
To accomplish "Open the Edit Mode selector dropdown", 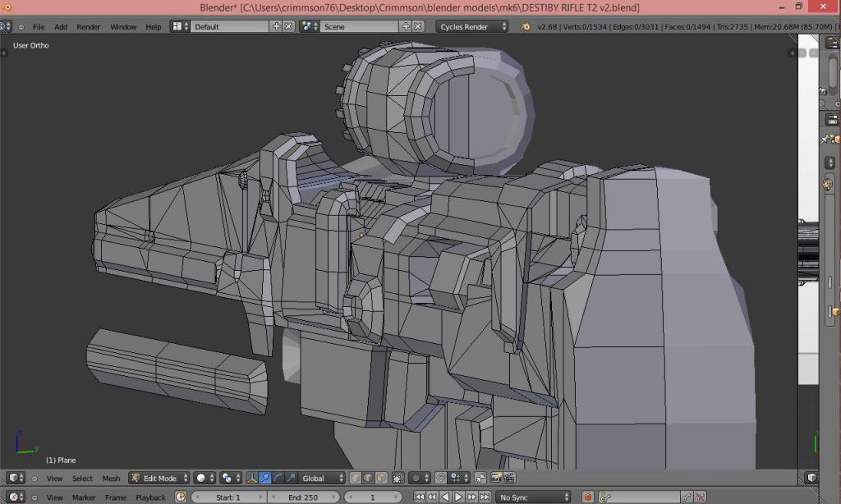I will (x=159, y=479).
